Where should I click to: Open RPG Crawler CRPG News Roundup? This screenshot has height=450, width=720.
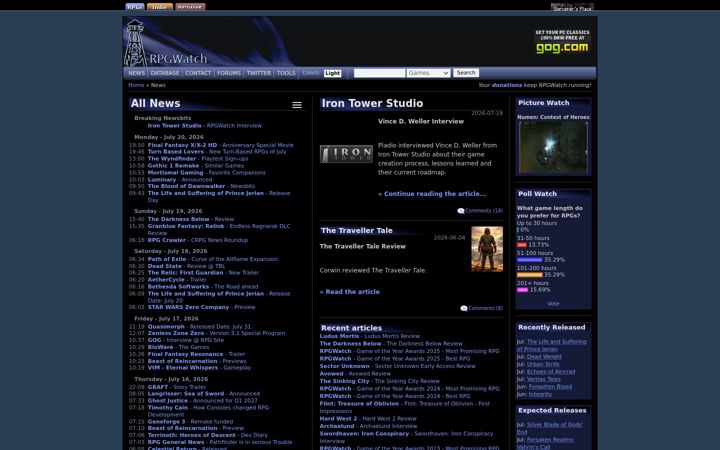(198, 240)
